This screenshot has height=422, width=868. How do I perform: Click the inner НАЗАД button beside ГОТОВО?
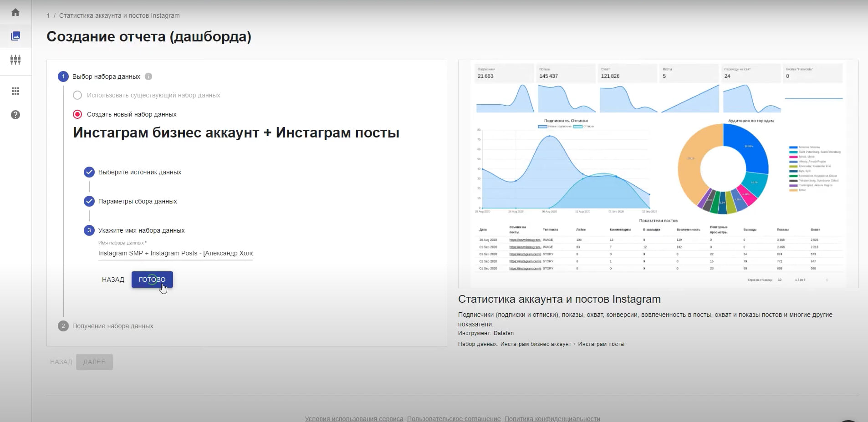113,280
